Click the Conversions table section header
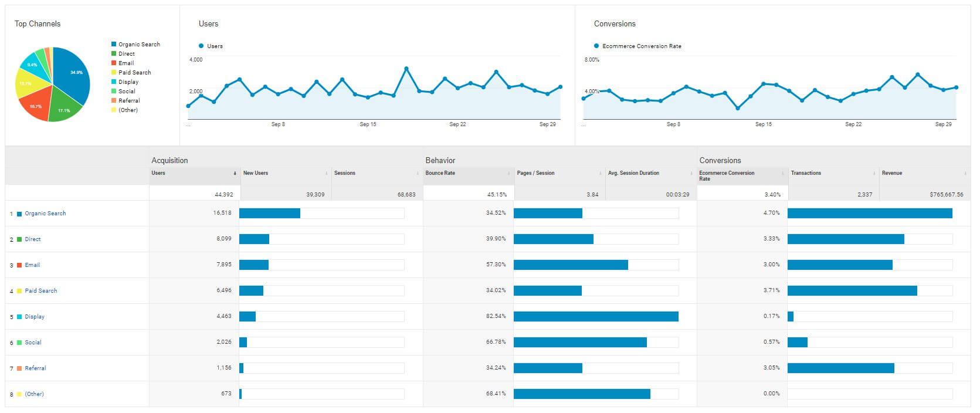The height and width of the screenshot is (413, 980). 720,160
